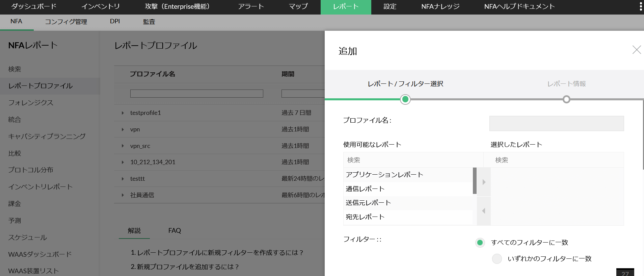Close the 追加 panel with X
Image resolution: width=644 pixels, height=276 pixels.
pos(637,50)
